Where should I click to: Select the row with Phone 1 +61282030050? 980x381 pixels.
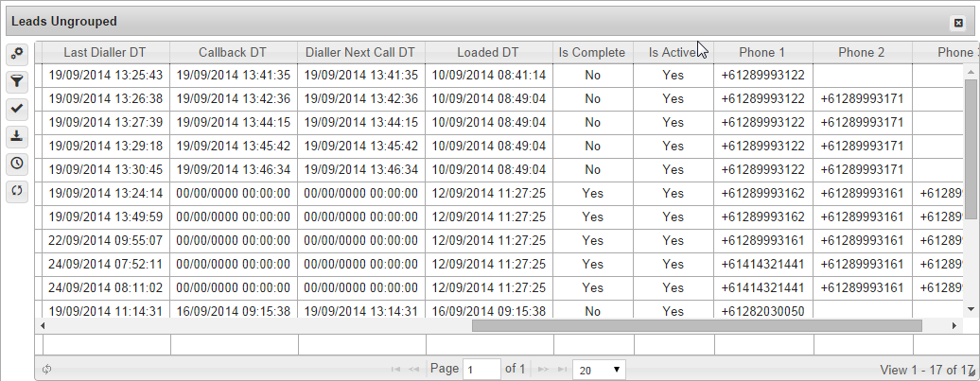762,311
